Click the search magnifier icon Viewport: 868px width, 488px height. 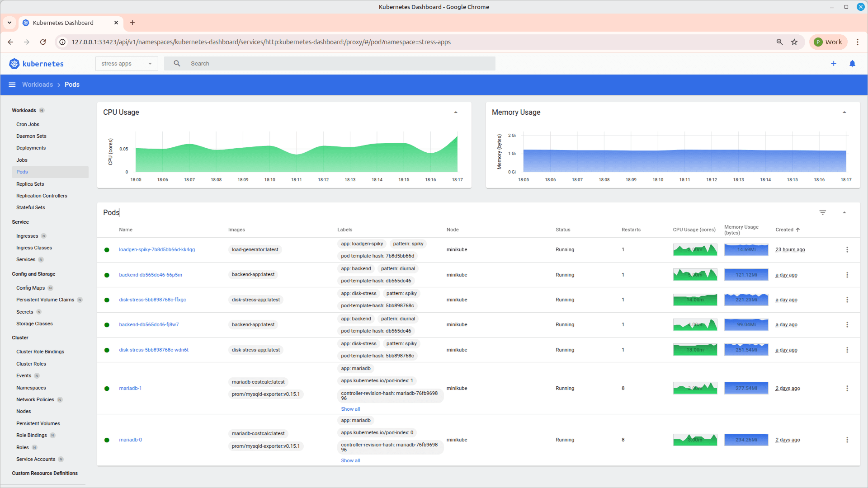click(177, 63)
